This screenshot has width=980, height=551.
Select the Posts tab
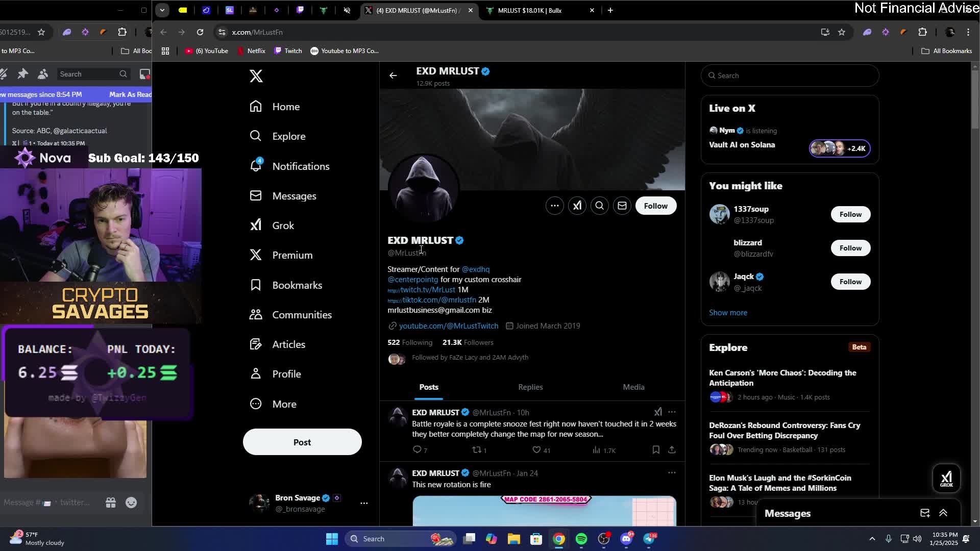coord(429,387)
